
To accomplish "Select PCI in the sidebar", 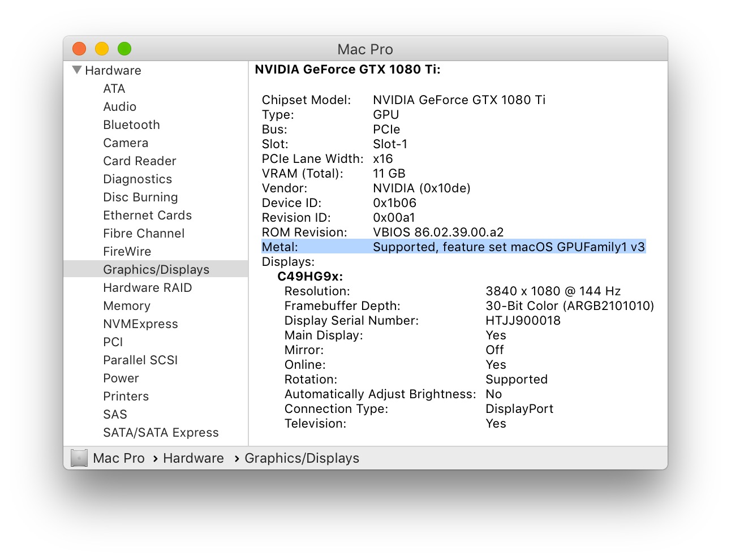I will (x=113, y=342).
